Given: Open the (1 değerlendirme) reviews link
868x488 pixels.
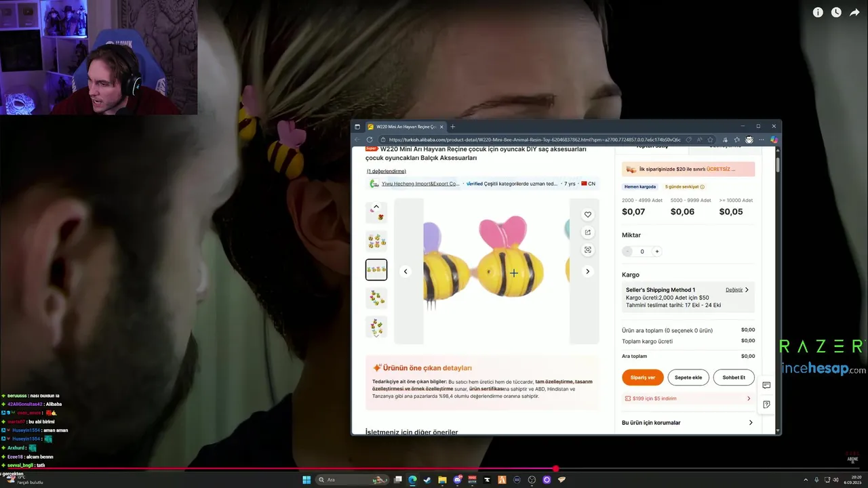Looking at the screenshot, I should (x=387, y=171).
